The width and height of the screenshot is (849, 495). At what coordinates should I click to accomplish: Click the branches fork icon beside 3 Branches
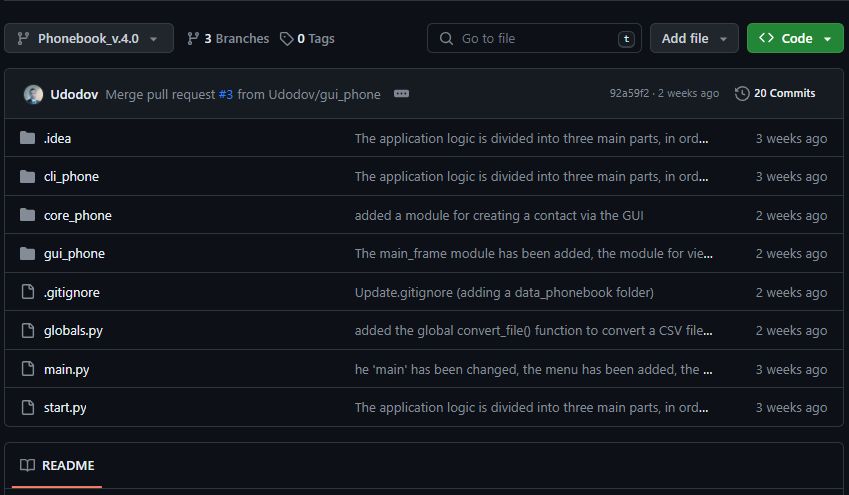(x=193, y=38)
